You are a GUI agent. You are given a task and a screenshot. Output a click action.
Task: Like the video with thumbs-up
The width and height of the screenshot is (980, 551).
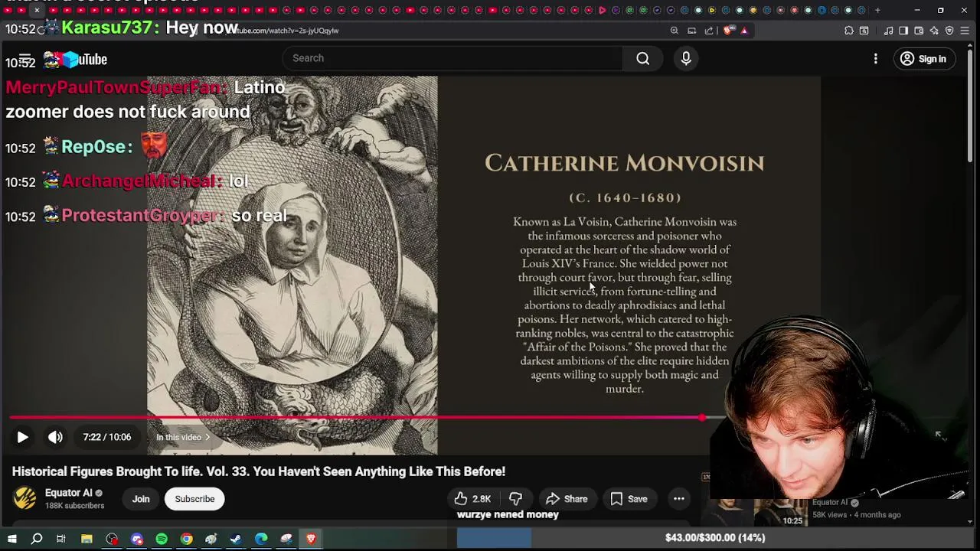coord(472,499)
